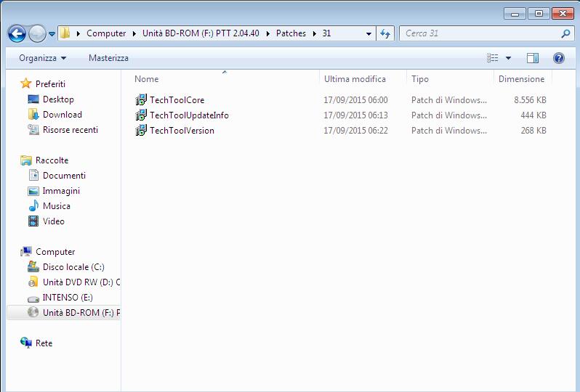Select Unità BD-ROM (F:) PTT 2.04.40 breadcrumb
This screenshot has height=392, width=580.
coord(201,33)
